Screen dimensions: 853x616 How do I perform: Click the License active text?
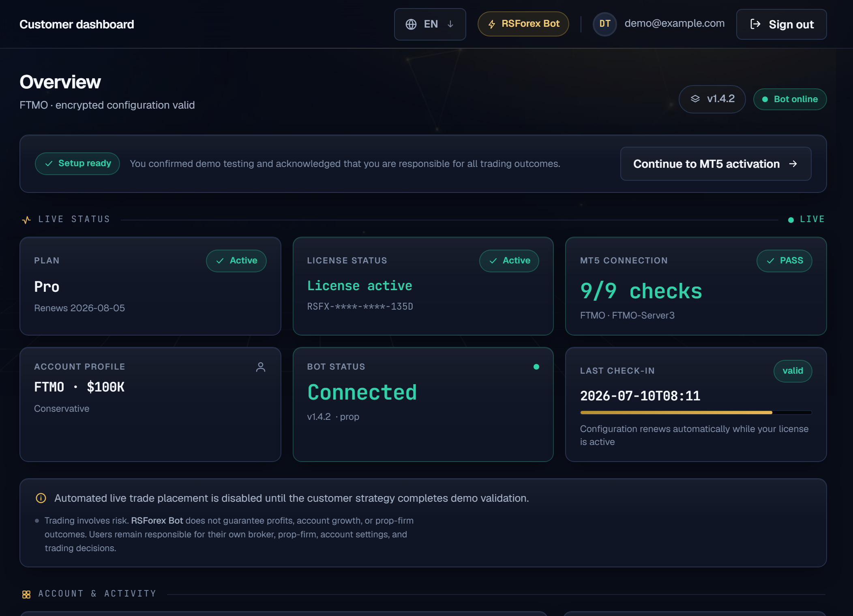tap(360, 286)
